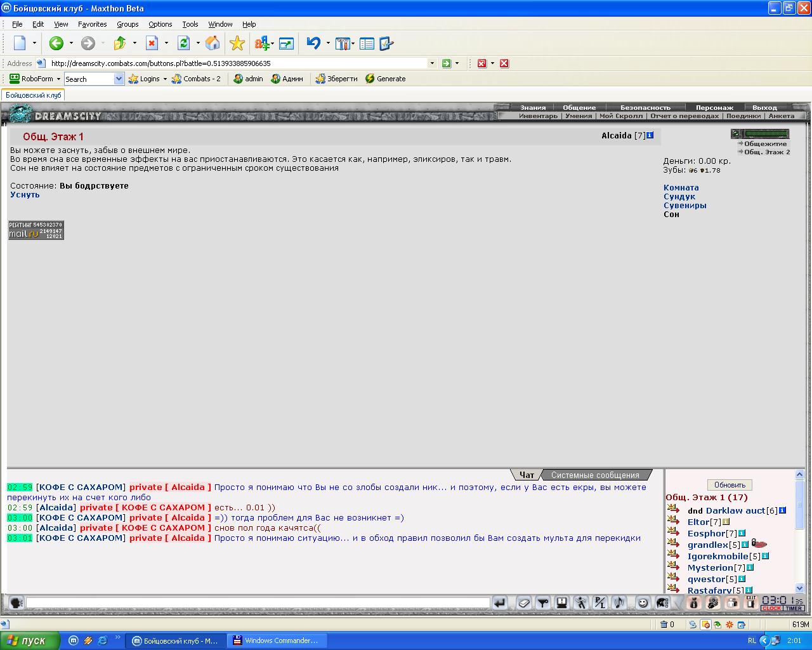The width and height of the screenshot is (812, 650).
Task: Click the address bar URL field
Action: pos(238,63)
